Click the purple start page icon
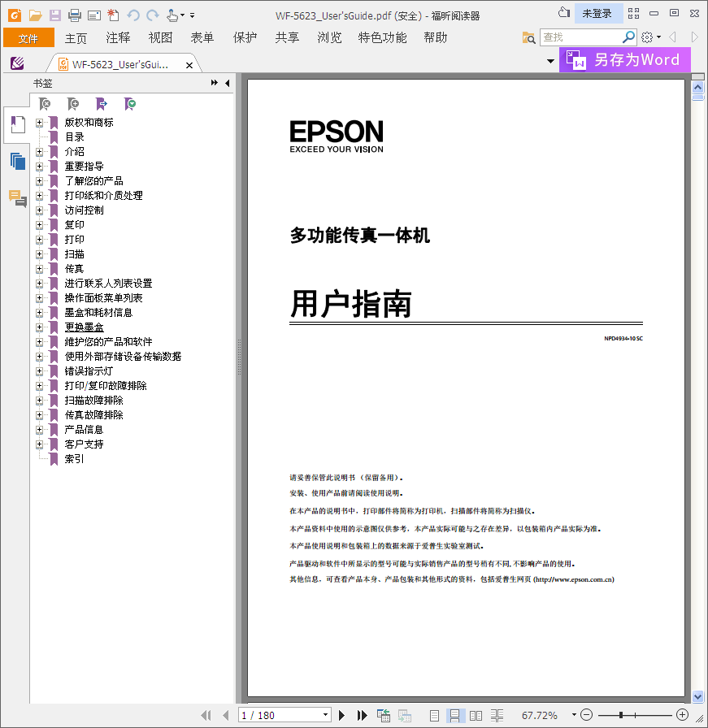Screen dimensions: 708x728 17,63
